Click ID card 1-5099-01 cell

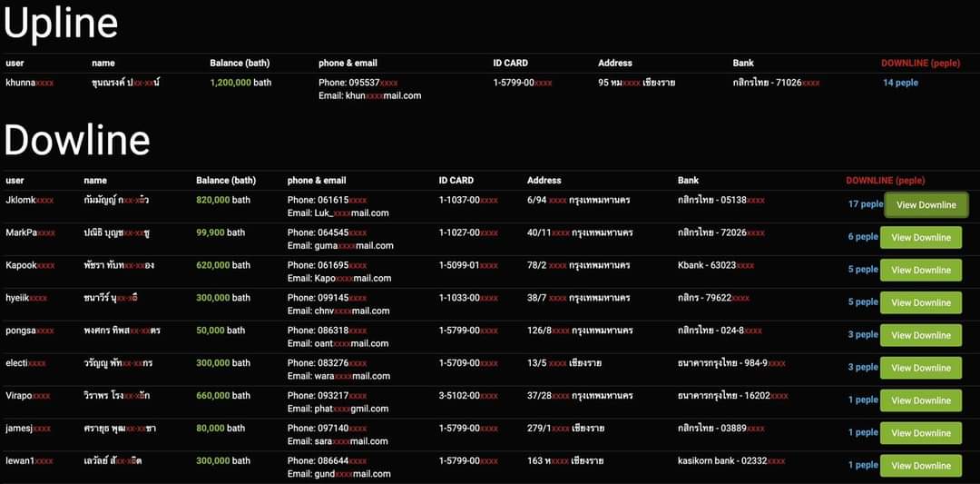coord(468,265)
